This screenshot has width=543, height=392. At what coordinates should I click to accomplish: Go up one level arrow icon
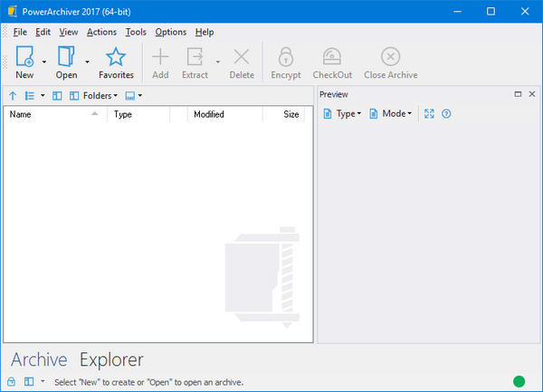pos(13,96)
